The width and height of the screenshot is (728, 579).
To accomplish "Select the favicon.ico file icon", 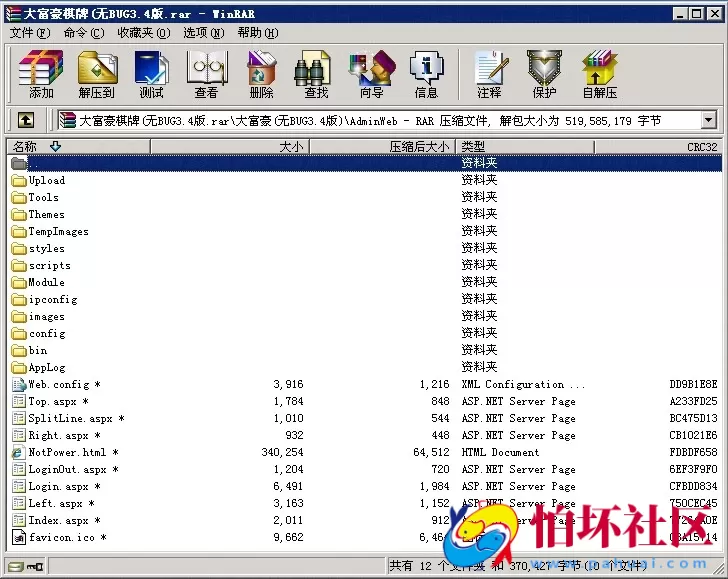I will point(19,537).
